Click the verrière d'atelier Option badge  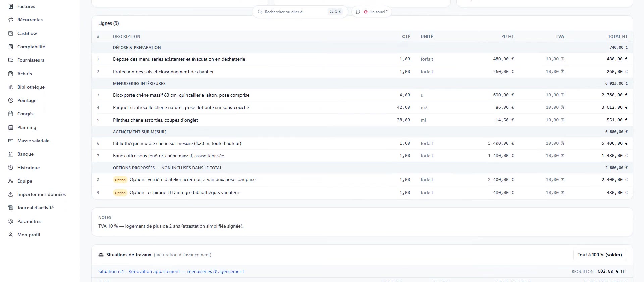tap(120, 180)
